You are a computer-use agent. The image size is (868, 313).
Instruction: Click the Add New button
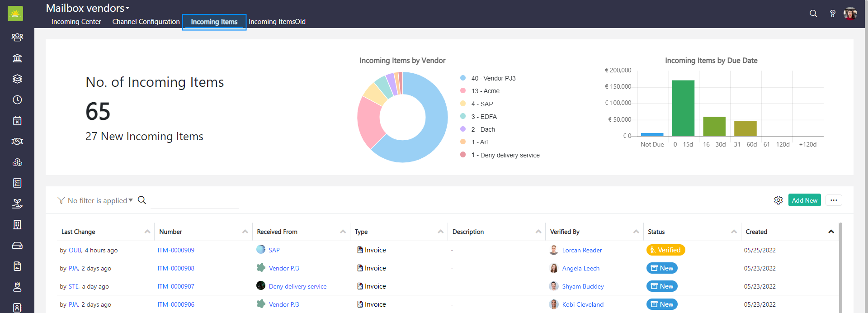pos(804,200)
